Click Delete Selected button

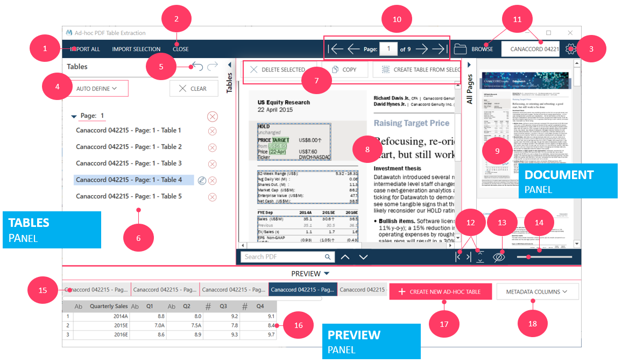279,69
